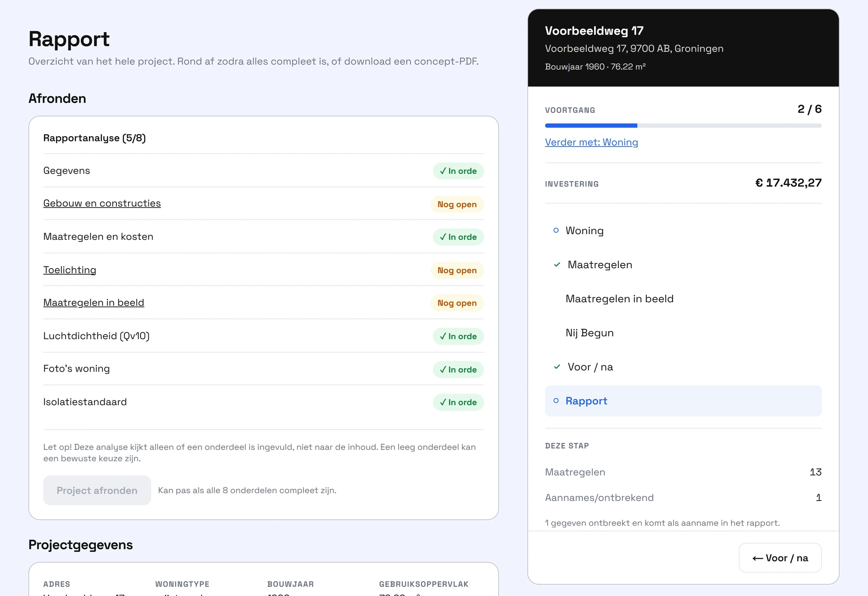The image size is (868, 596).
Task: Click 'Nog open' badge for Gebouw en constructies
Action: pos(457,204)
